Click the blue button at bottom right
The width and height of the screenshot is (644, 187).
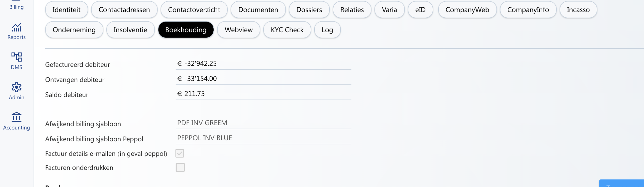point(621,184)
